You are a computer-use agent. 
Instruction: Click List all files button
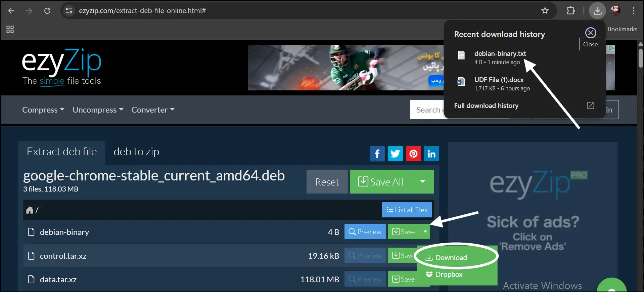coord(407,210)
